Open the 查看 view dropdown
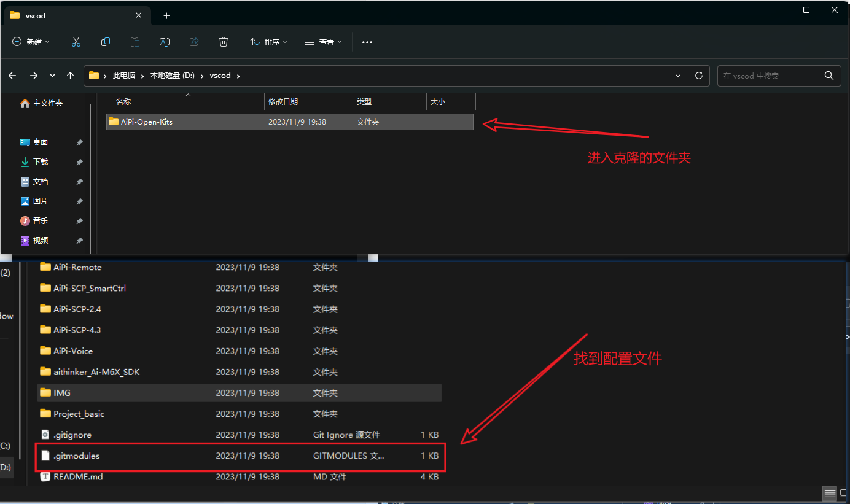This screenshot has height=504, width=850. pyautogui.click(x=323, y=42)
